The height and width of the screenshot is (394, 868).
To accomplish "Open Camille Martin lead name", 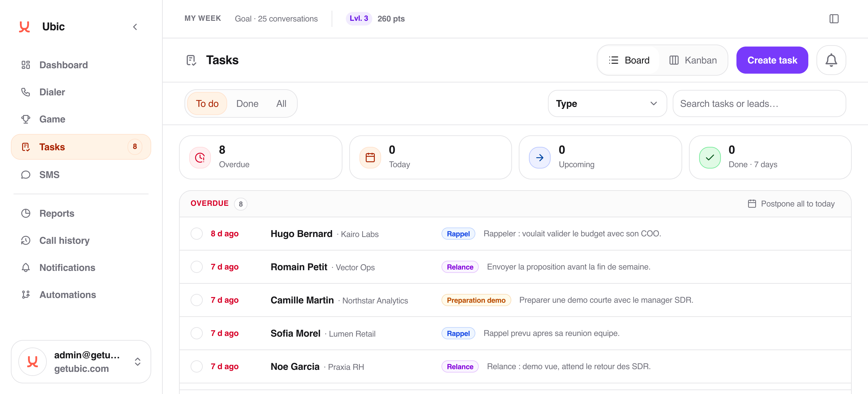I will coord(302,300).
